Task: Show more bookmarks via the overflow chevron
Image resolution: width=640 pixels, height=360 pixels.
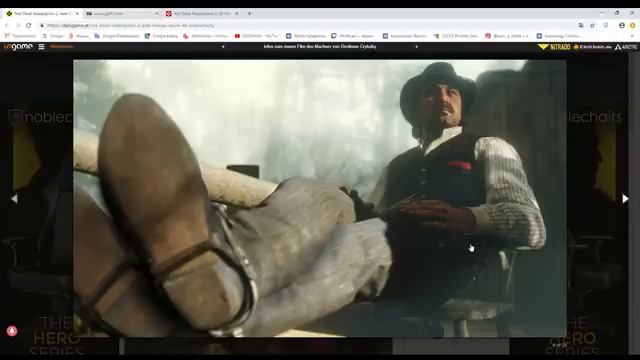Action: point(632,36)
